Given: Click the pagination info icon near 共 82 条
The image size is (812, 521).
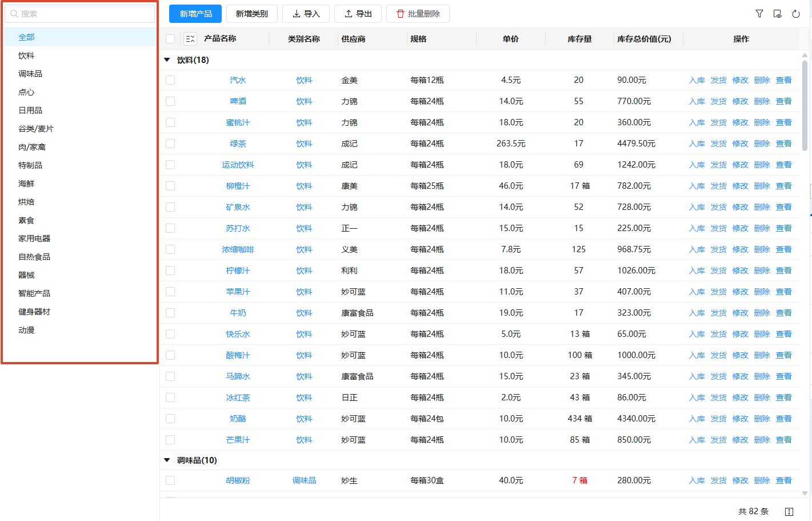Looking at the screenshot, I should click(789, 511).
